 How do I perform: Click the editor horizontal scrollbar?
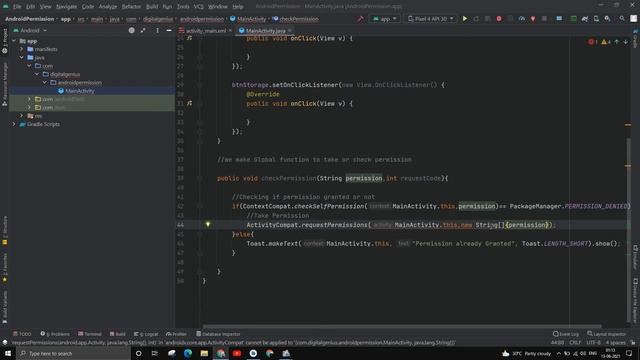tap(402, 326)
